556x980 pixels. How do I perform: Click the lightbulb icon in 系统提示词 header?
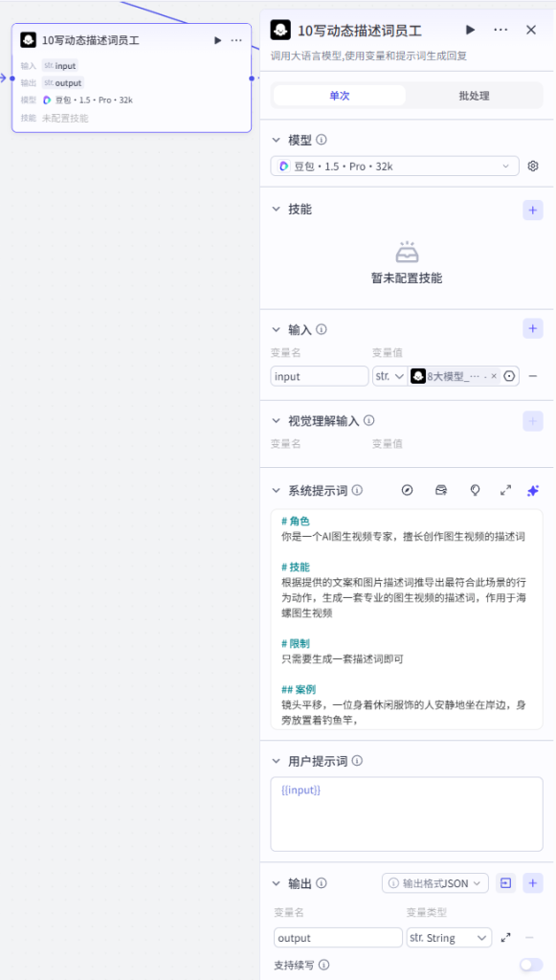point(475,491)
